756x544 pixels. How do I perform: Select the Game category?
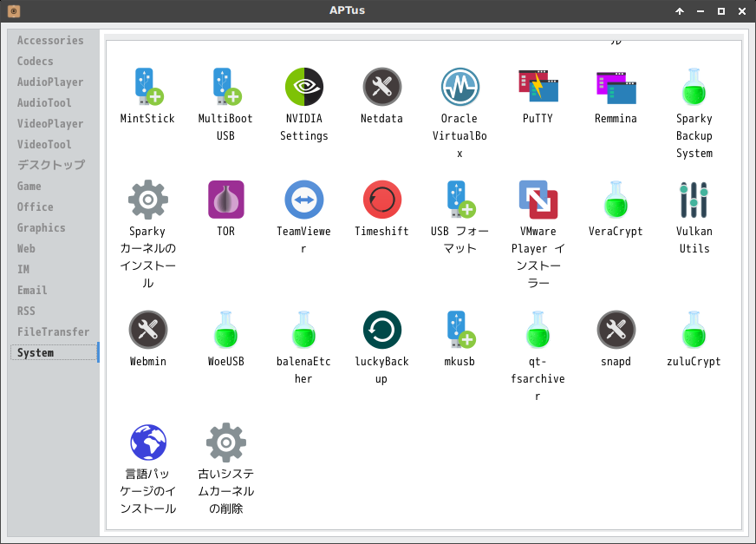[29, 186]
